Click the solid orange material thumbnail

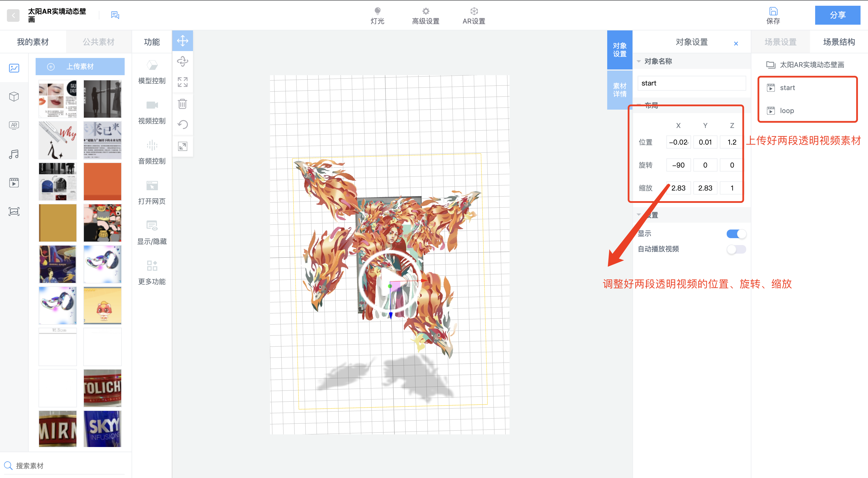point(102,181)
